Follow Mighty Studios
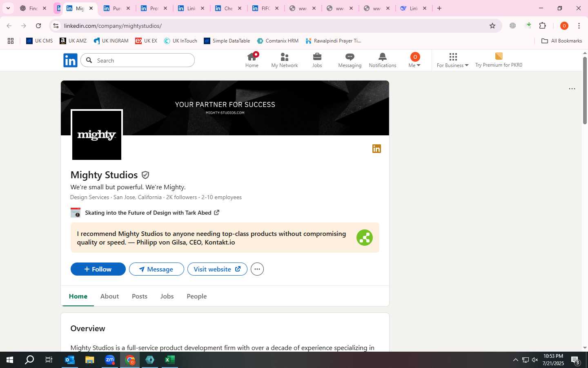Image resolution: width=588 pixels, height=368 pixels. 98,269
